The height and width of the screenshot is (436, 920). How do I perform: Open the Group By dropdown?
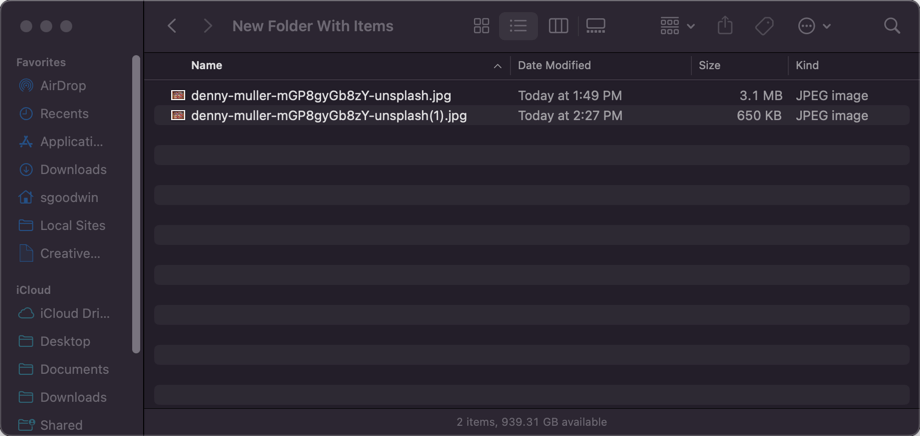tap(677, 26)
